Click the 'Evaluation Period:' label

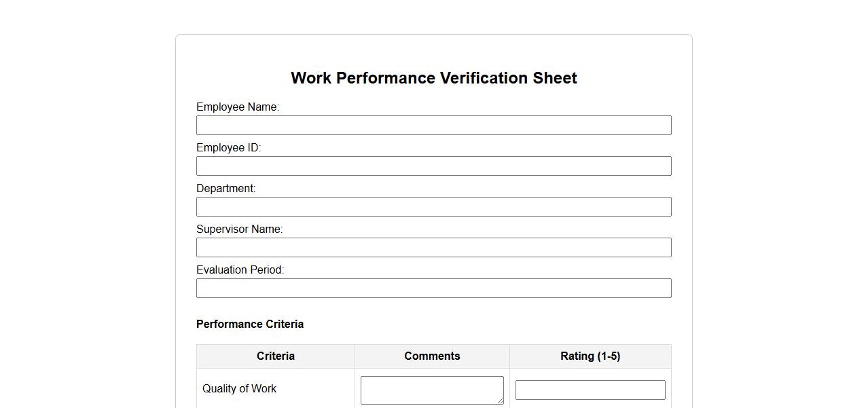pos(240,270)
